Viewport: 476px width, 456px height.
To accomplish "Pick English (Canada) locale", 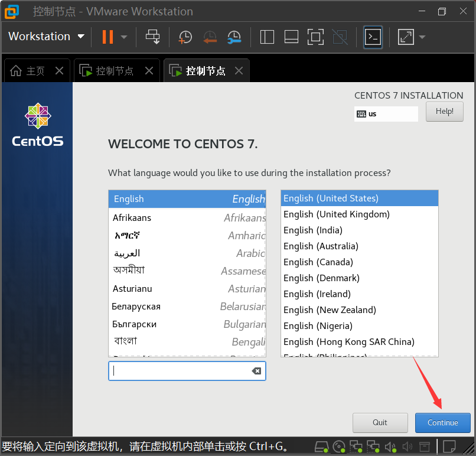I will point(360,262).
